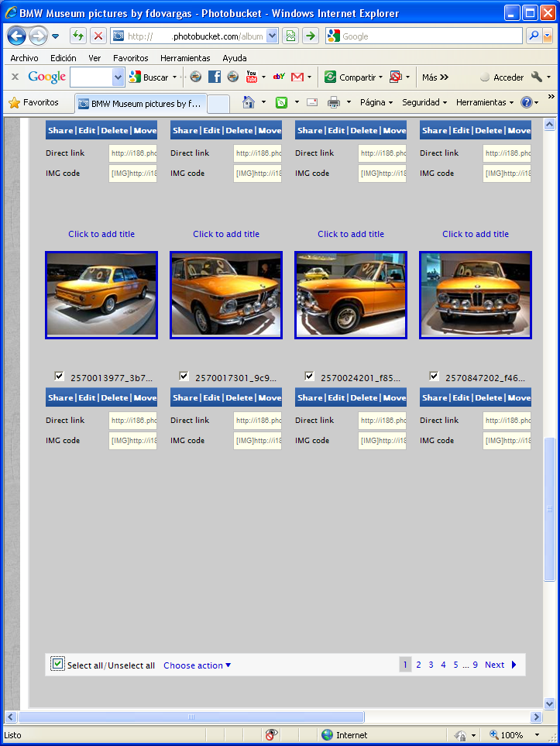560x746 pixels.
Task: Click the Share|Edit|Delete|Move bar under 2570017301_9c9...
Action: coord(226,397)
